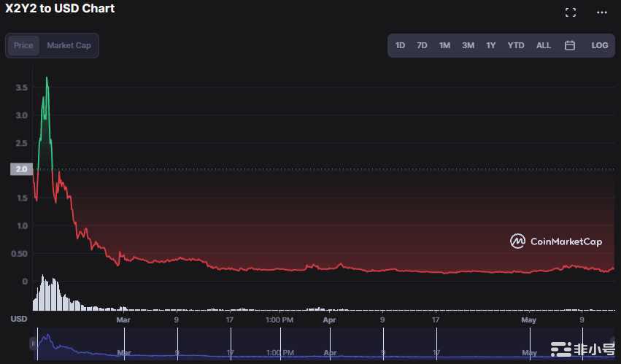Open the calendar date range picker
The image size is (621, 364).
570,45
